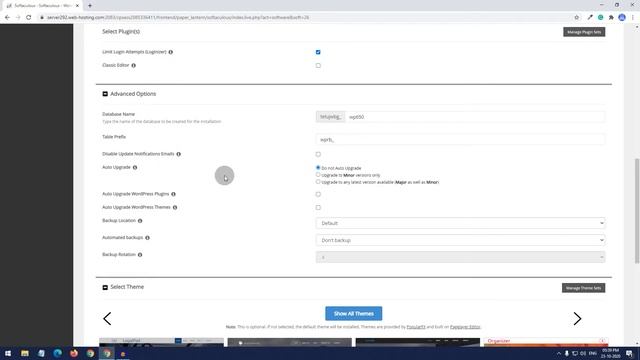Select Do not Auto Upgrade radio option
This screenshot has width=640, height=360.
point(318,168)
